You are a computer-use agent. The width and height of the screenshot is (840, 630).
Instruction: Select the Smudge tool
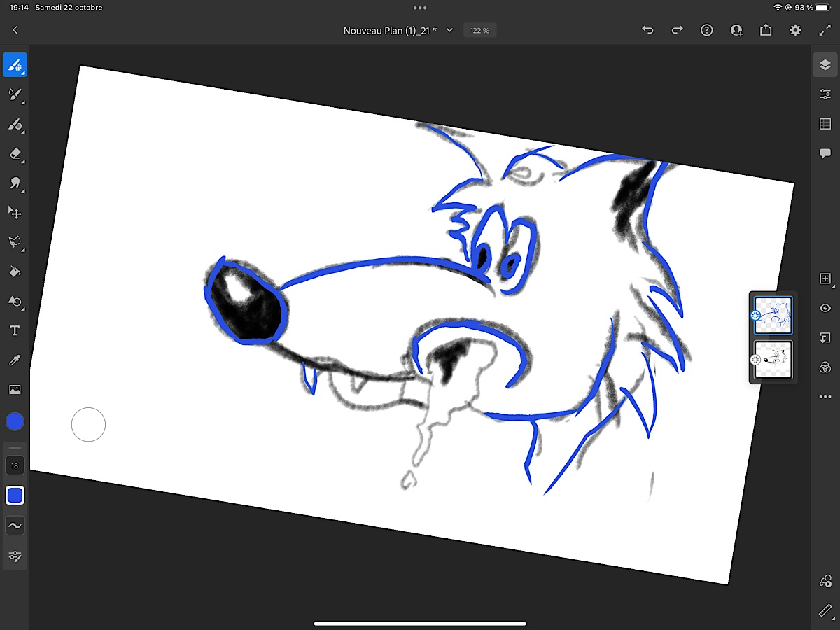point(15,183)
